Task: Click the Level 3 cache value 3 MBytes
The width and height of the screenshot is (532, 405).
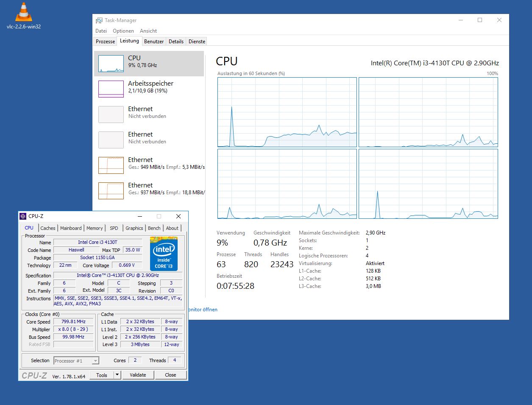Action: (x=140, y=344)
